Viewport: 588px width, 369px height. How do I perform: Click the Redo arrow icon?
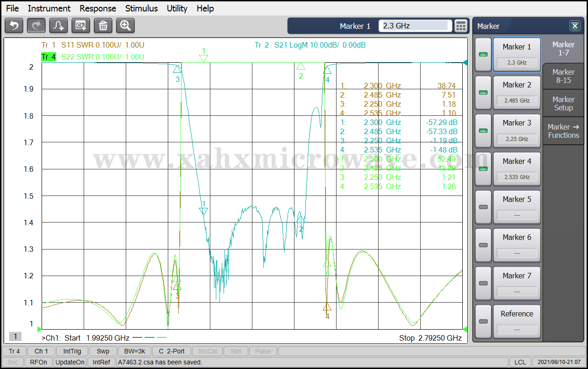[x=37, y=26]
